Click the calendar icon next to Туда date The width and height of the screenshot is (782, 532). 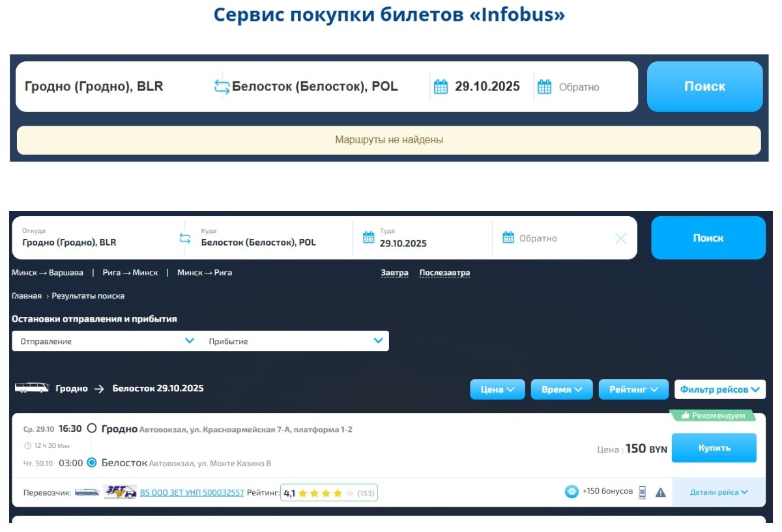[369, 238]
